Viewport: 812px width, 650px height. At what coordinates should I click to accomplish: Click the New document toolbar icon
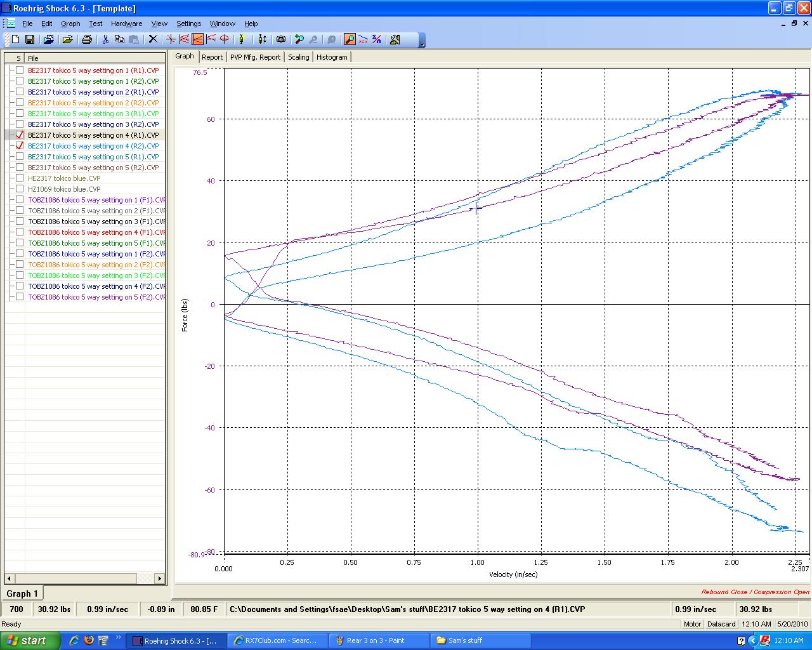[x=16, y=39]
